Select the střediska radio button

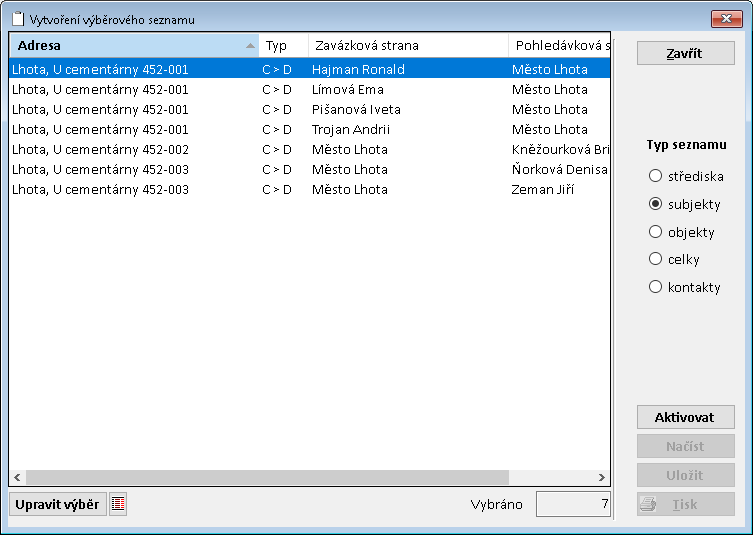[656, 176]
